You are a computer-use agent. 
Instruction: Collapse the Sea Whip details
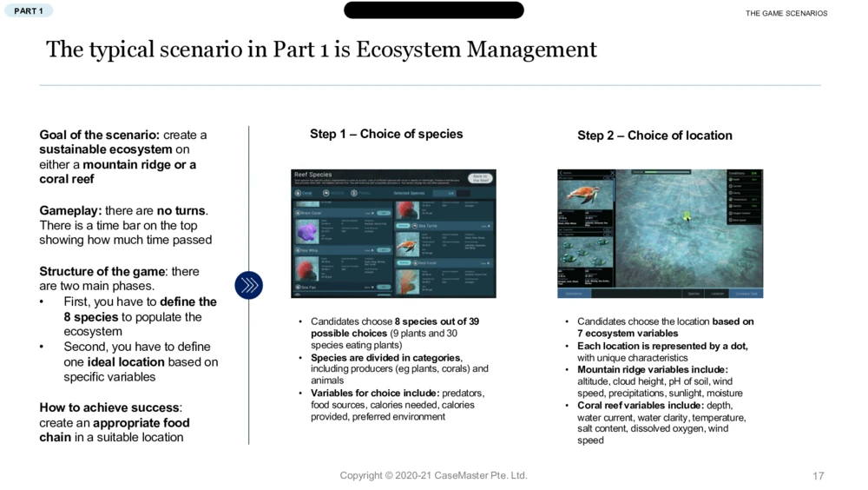click(372, 250)
